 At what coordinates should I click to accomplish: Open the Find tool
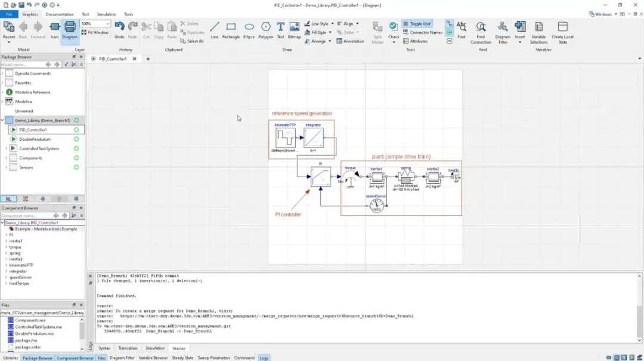[461, 30]
